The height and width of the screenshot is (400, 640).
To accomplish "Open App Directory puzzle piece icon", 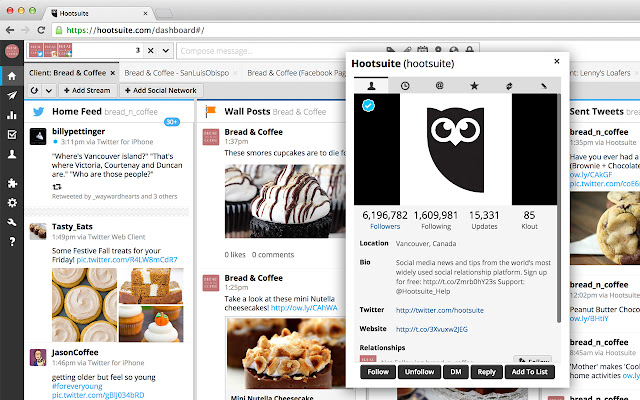I will point(12,183).
